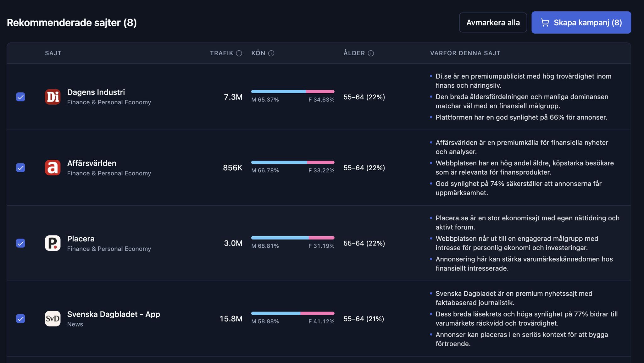Screen dimensions: 644x363
Task: Click the Affärsvärlden gender distribution bar
Action: pyautogui.click(x=293, y=162)
